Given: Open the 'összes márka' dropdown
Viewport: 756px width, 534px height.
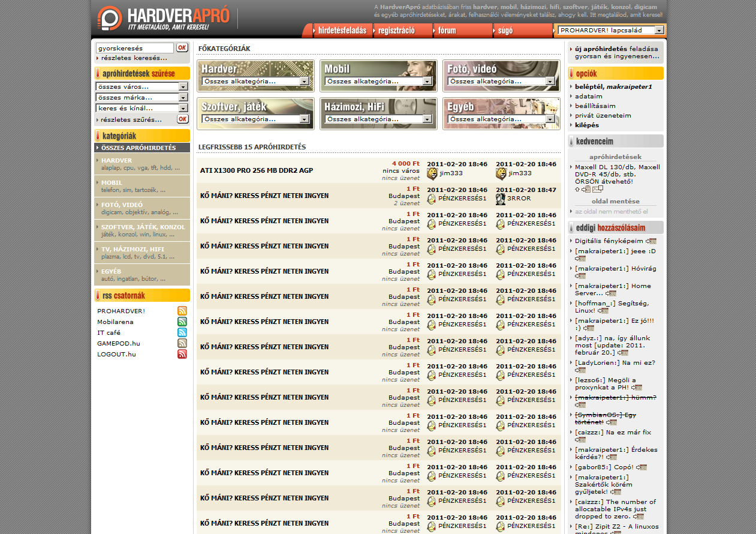Looking at the screenshot, I should pos(142,97).
